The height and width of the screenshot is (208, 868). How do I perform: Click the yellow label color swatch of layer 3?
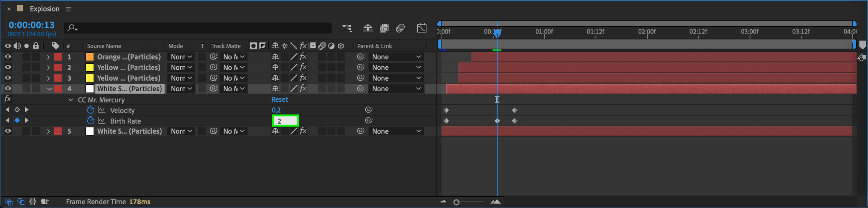pyautogui.click(x=90, y=78)
